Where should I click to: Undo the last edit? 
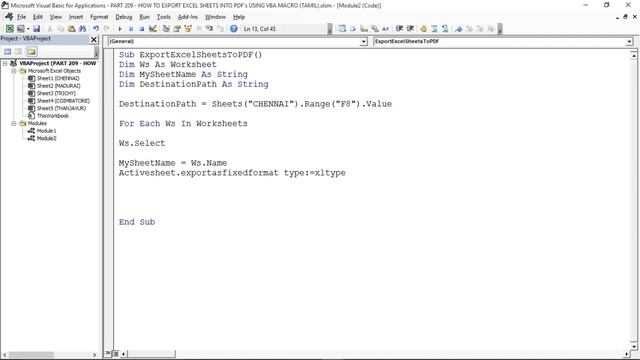96,29
